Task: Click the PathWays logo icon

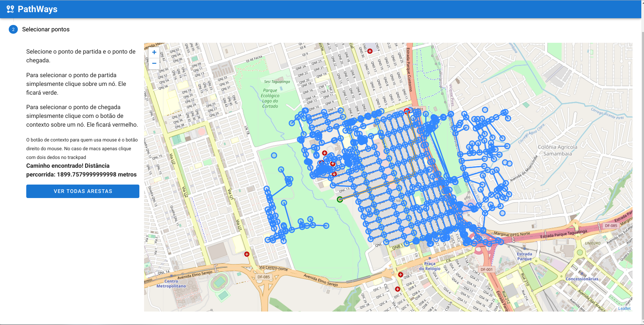Action: click(10, 9)
